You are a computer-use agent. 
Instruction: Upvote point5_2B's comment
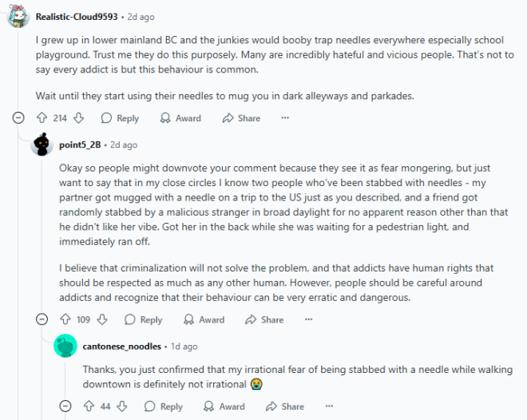click(65, 320)
